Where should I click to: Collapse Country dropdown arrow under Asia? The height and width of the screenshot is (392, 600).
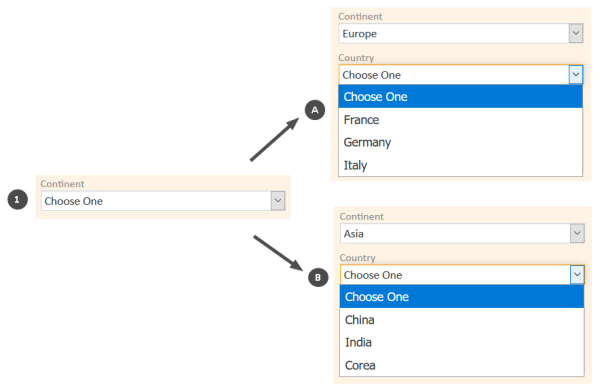[x=577, y=274]
